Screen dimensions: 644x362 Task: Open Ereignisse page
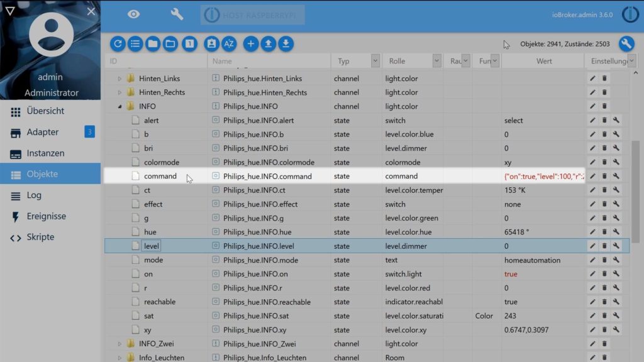click(x=50, y=216)
